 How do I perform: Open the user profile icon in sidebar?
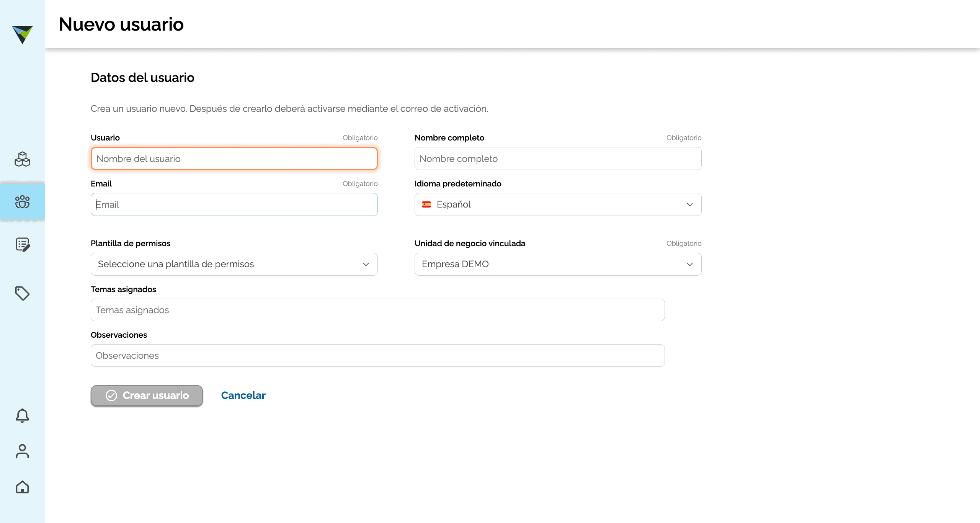[22, 451]
